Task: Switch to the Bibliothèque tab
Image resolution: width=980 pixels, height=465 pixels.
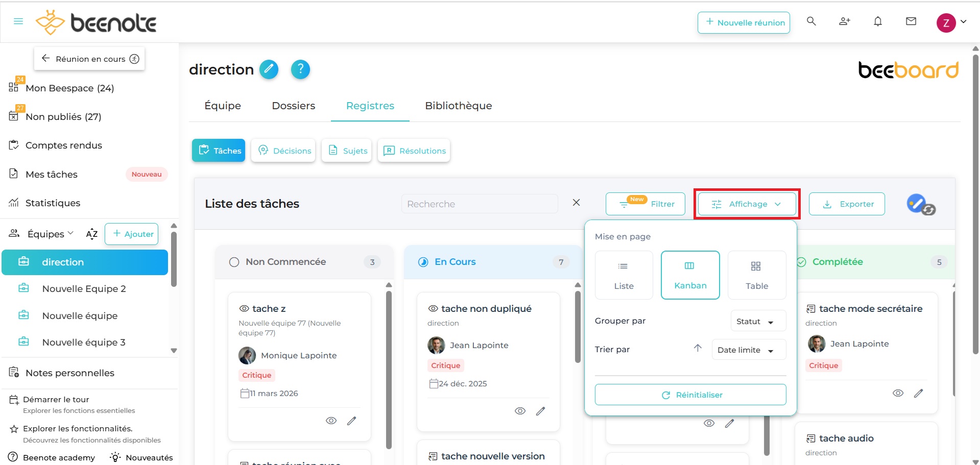Action: pyautogui.click(x=458, y=106)
